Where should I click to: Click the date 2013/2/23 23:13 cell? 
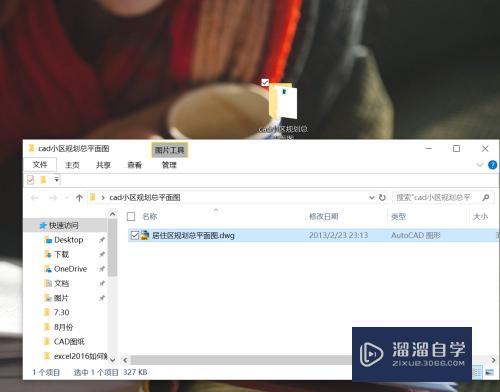(338, 235)
